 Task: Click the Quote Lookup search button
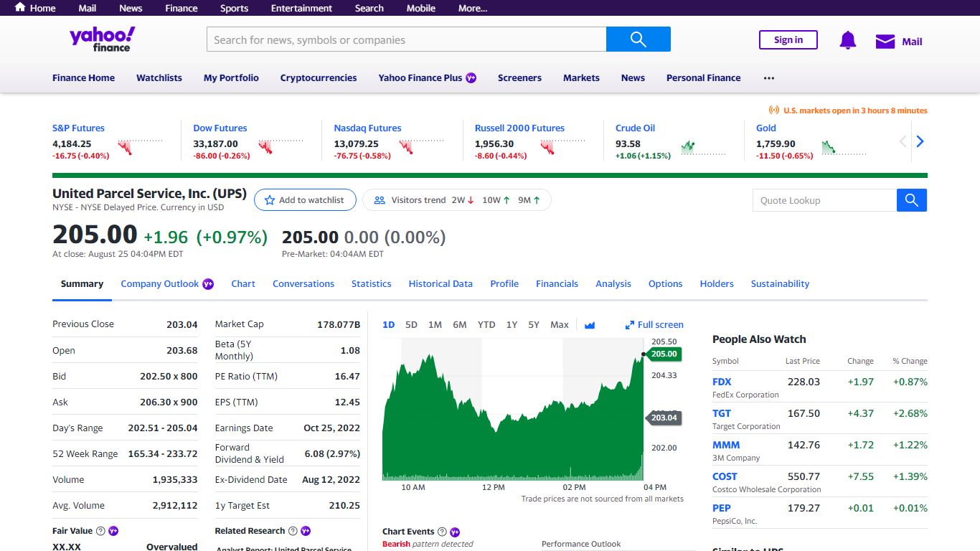point(911,200)
